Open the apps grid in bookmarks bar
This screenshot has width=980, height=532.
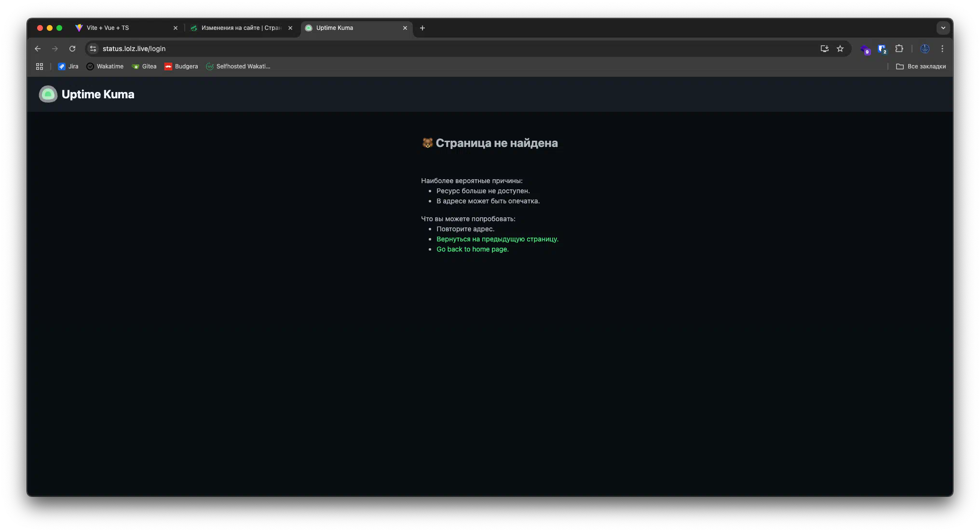coord(40,66)
